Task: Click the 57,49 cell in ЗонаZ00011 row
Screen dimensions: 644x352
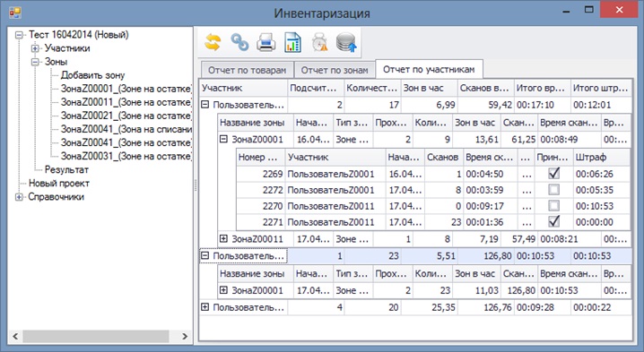Action: tap(519, 239)
